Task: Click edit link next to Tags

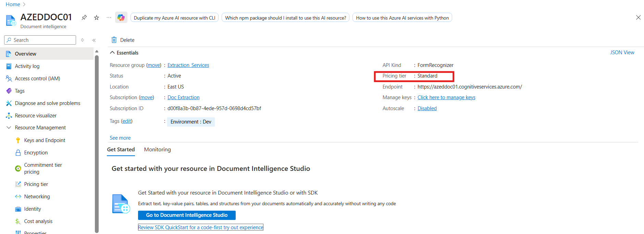Action: point(127,121)
